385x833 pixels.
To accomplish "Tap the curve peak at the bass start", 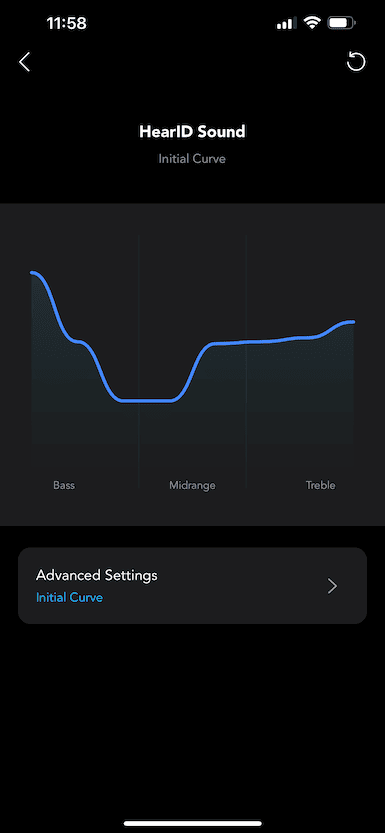I will click(x=35, y=274).
